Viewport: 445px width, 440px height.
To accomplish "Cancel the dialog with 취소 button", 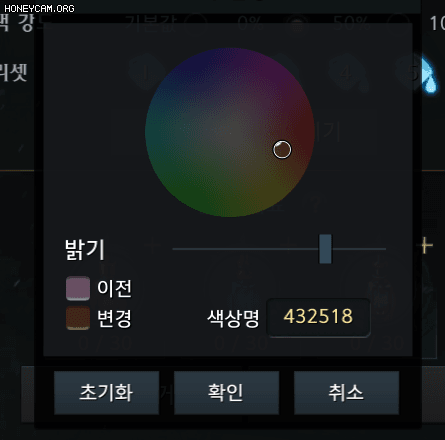I will (x=346, y=393).
